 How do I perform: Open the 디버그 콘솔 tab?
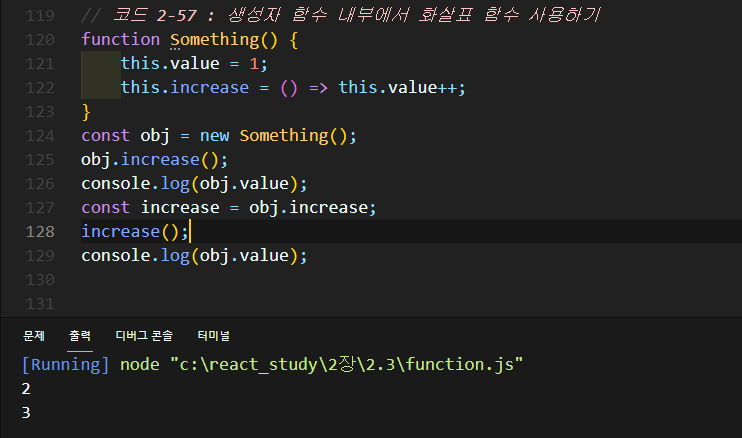click(144, 336)
